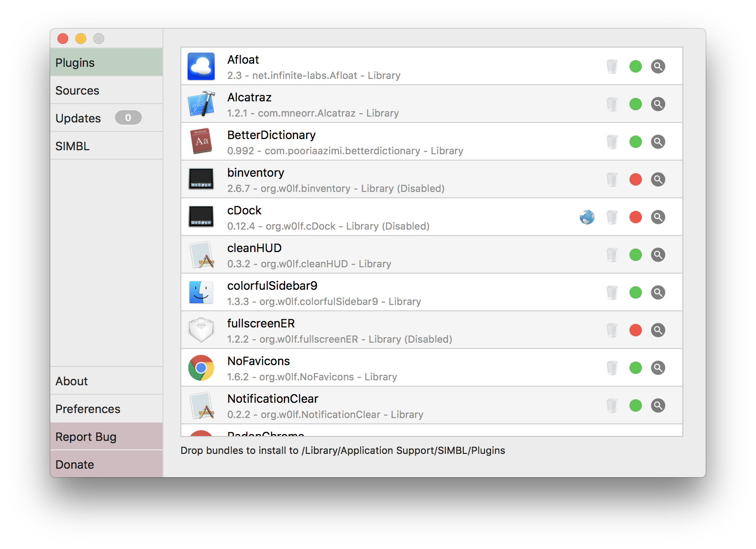Enable fullscreenER via red status dot
The image size is (756, 549).
pos(636,330)
